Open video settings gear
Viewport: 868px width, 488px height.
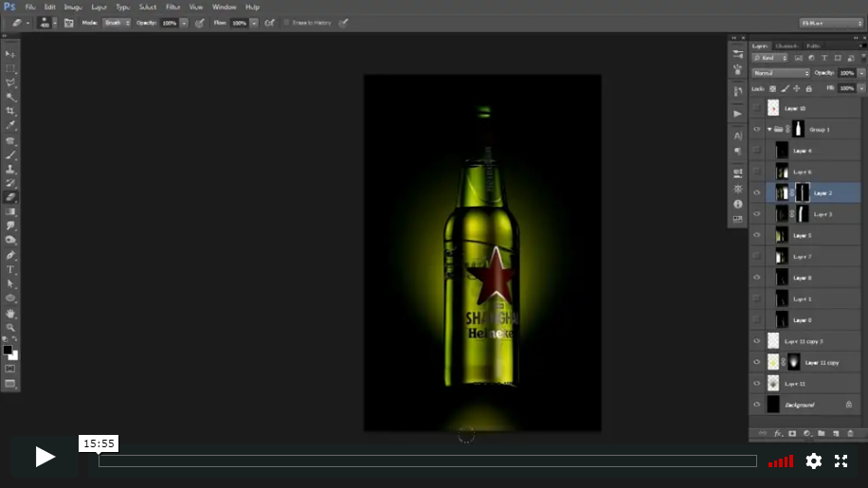[x=814, y=461]
